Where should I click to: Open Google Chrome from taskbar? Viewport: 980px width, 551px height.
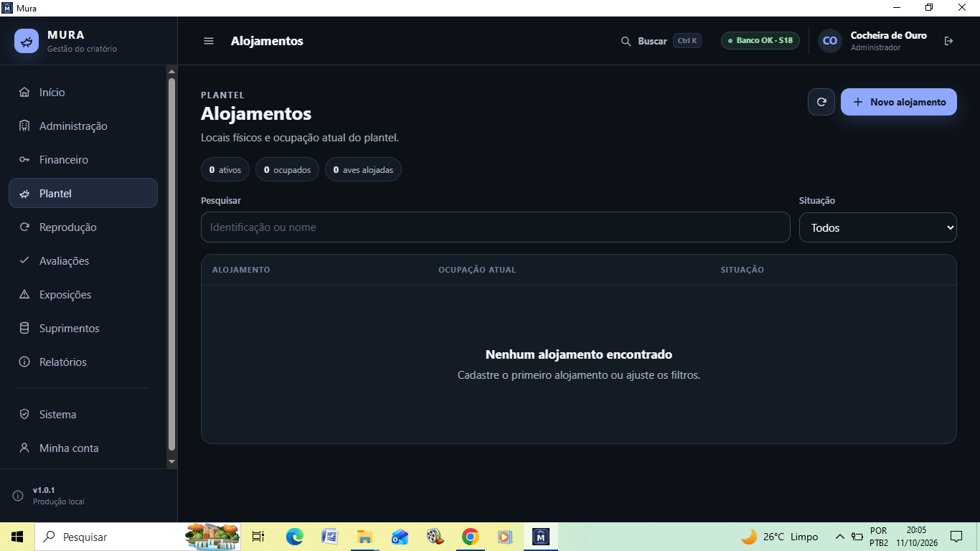[470, 537]
